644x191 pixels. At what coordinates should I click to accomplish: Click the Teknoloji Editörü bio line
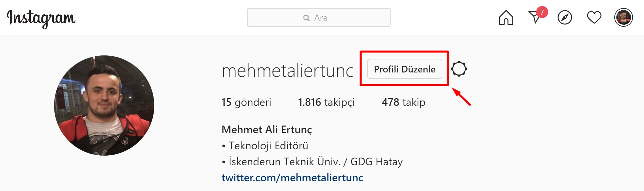[265, 146]
